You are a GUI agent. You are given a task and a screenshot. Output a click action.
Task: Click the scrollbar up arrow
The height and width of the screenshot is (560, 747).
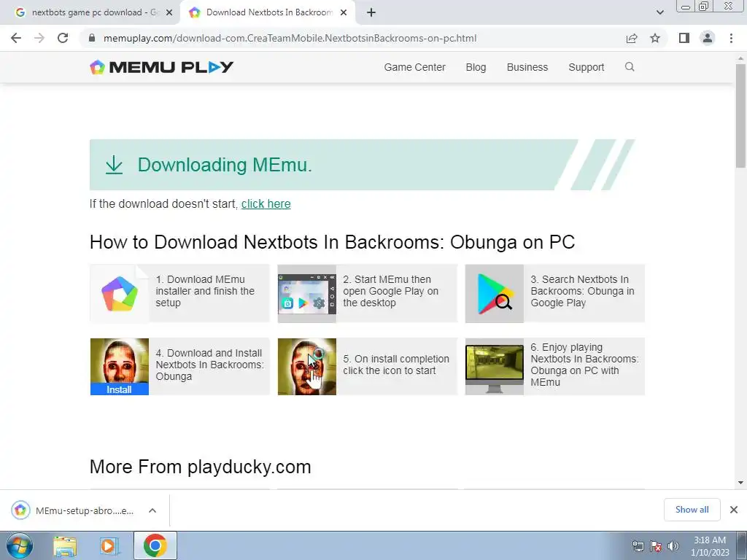[x=740, y=58]
